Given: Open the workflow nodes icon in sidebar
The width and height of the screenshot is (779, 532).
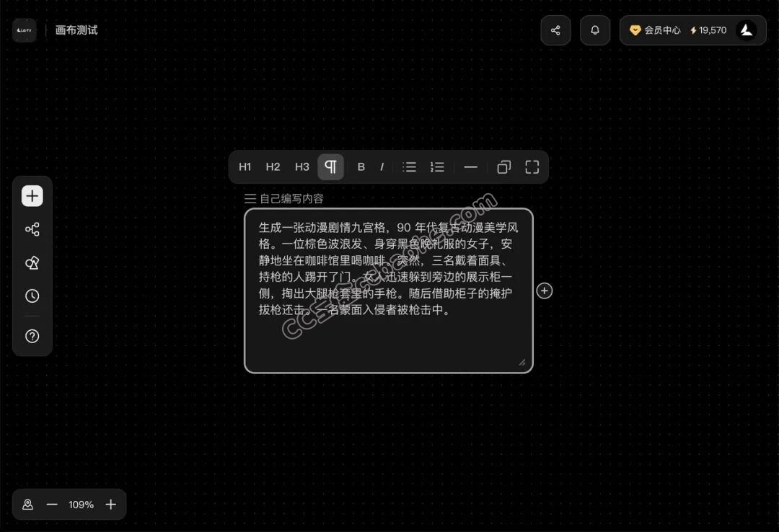Looking at the screenshot, I should coord(32,229).
